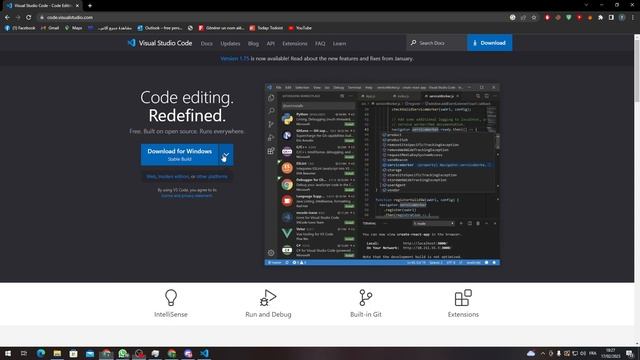Open the other platforms link
This screenshot has height=360, width=640.
click(212, 176)
